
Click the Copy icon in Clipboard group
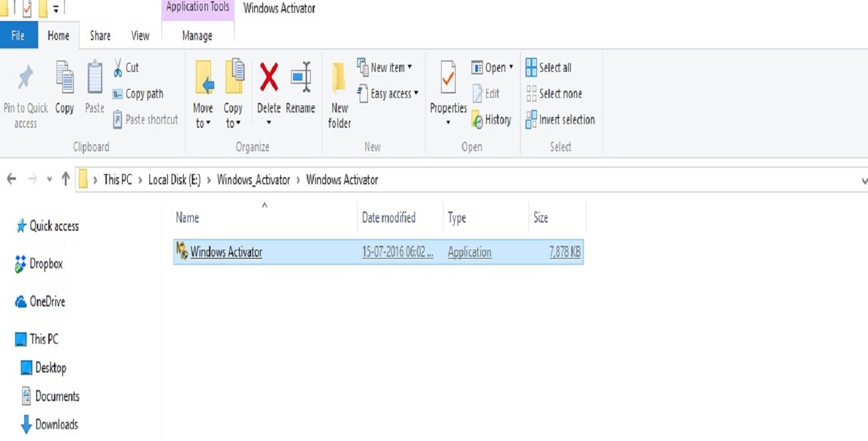tap(64, 78)
